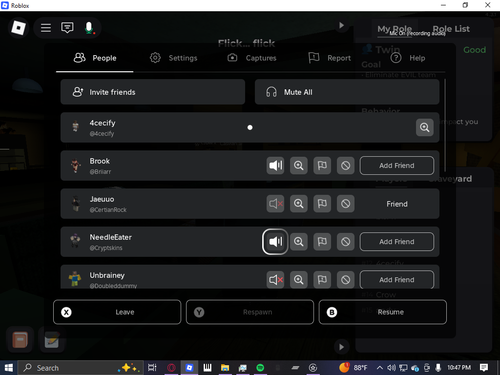Inspect Jaeuuo's avatar with magnifier icon
The height and width of the screenshot is (375, 500).
(299, 203)
